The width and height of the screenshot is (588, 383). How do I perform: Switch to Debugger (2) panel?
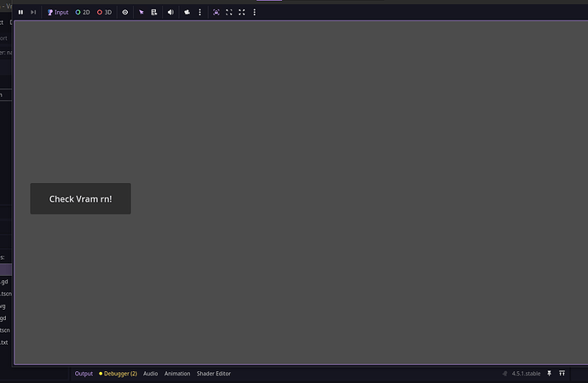tap(118, 374)
